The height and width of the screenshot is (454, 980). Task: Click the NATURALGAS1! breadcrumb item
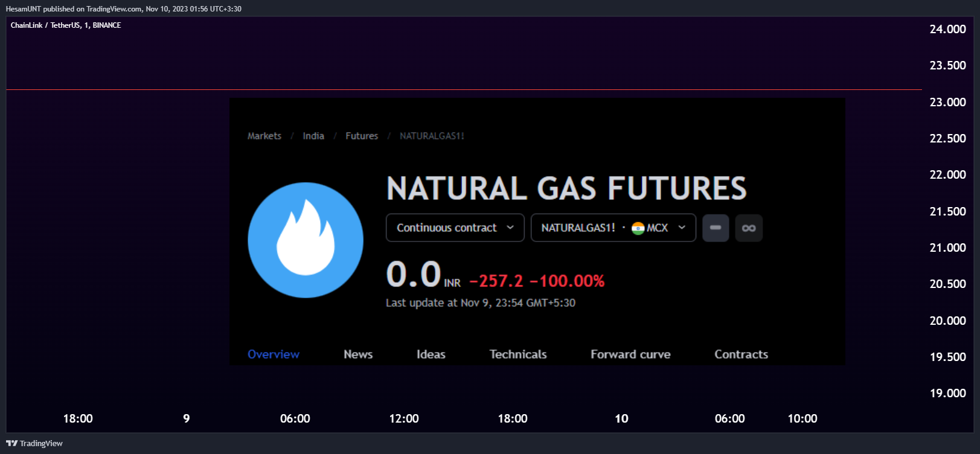[432, 136]
